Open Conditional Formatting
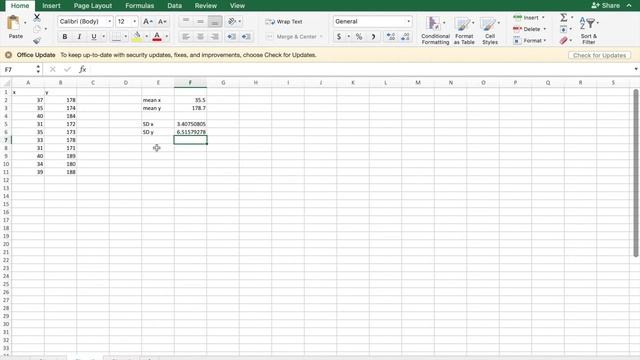Image resolution: width=640 pixels, height=360 pixels. click(435, 30)
